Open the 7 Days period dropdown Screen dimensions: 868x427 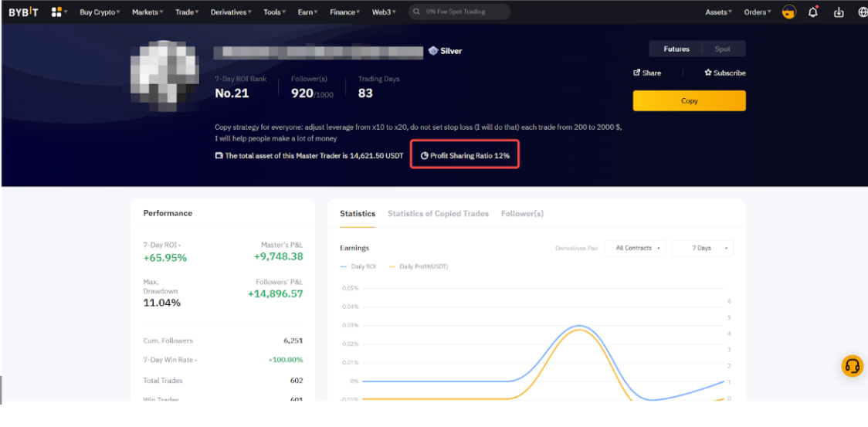[x=702, y=248]
